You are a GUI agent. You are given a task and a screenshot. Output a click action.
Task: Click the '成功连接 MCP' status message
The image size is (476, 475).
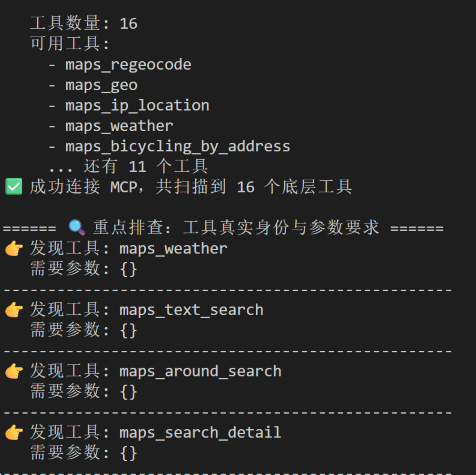(x=191, y=187)
